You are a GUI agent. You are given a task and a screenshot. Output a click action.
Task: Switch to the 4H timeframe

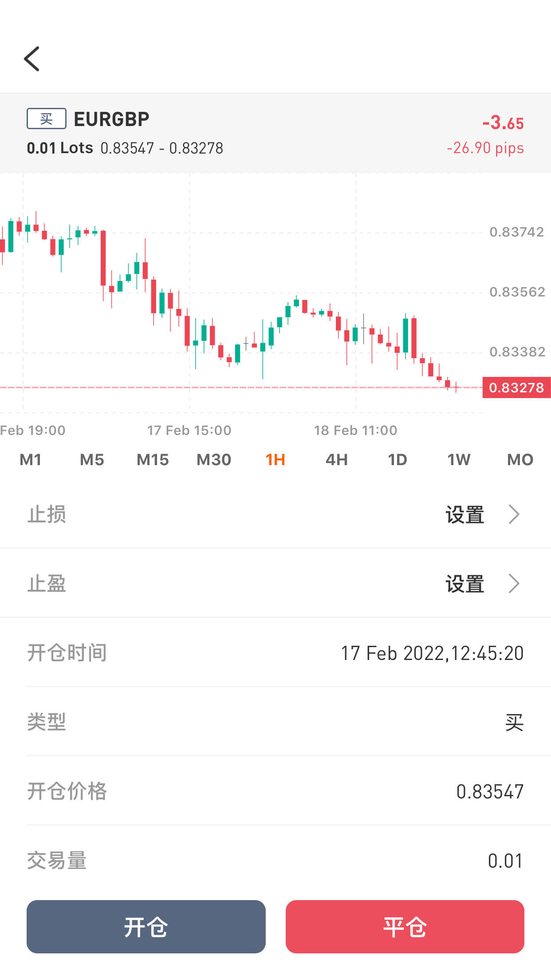(336, 459)
